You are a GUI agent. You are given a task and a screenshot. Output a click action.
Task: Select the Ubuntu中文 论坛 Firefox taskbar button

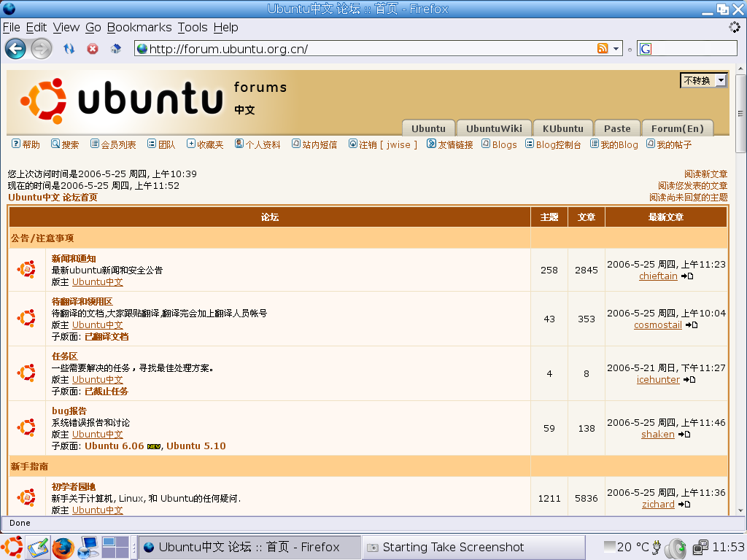249,548
